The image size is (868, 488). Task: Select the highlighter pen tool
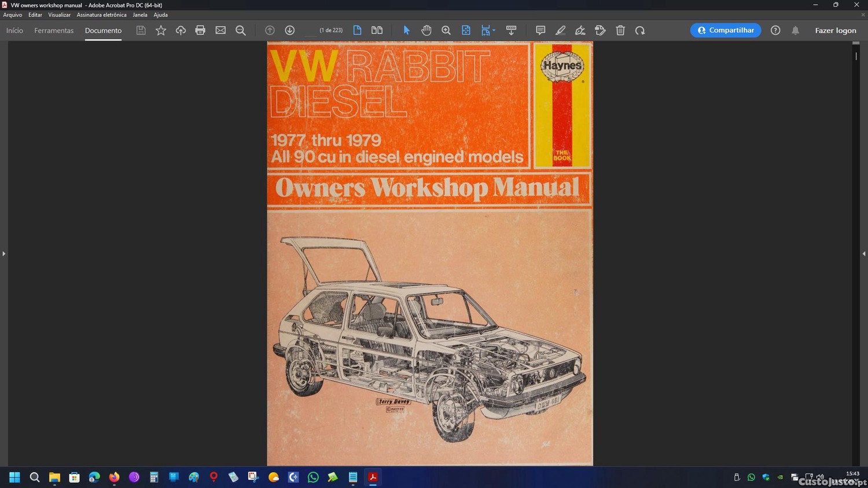[560, 30]
